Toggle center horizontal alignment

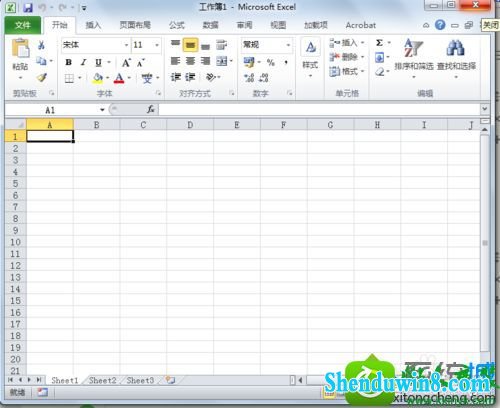pyautogui.click(x=190, y=61)
